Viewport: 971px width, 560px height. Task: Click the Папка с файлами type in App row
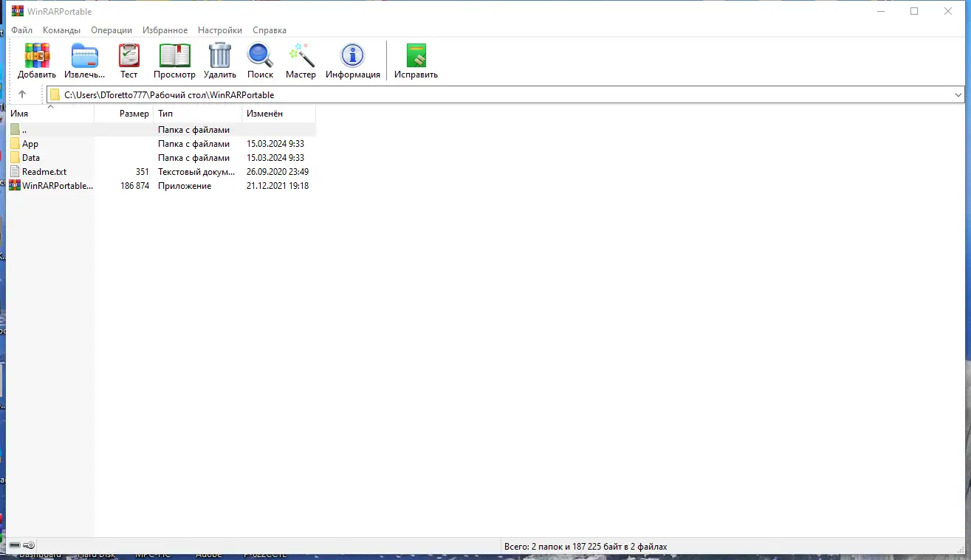(193, 144)
